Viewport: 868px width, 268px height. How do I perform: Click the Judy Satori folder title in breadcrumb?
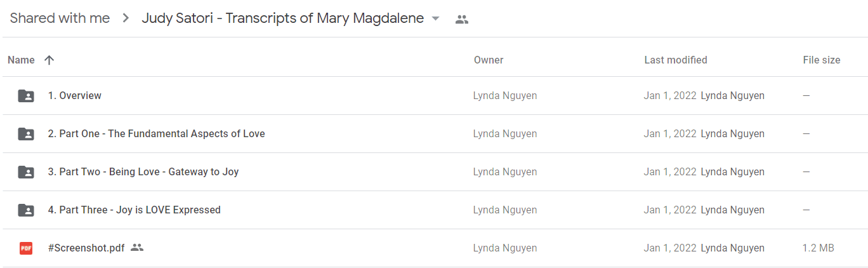tap(283, 18)
